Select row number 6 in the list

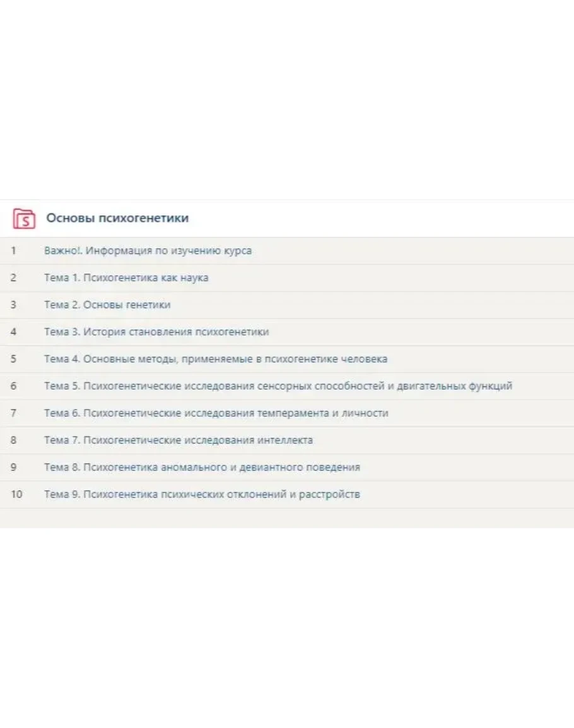click(13, 386)
